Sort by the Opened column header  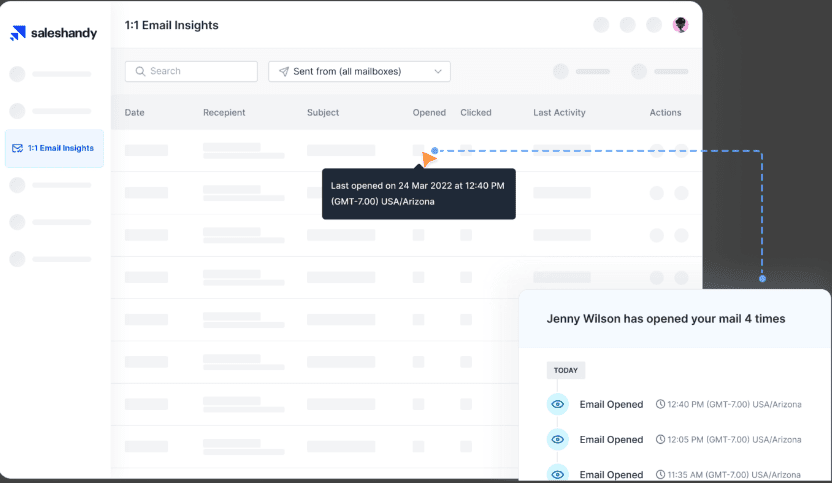coord(429,113)
